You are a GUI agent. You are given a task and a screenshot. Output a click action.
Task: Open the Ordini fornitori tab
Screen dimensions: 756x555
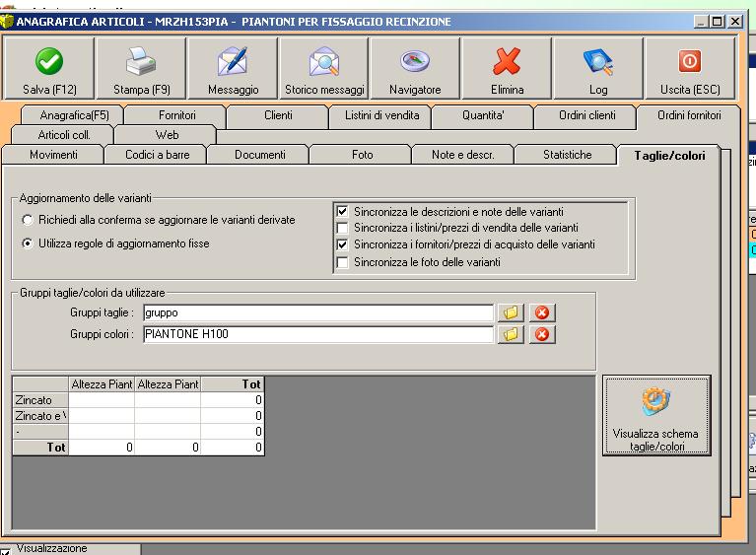689,115
